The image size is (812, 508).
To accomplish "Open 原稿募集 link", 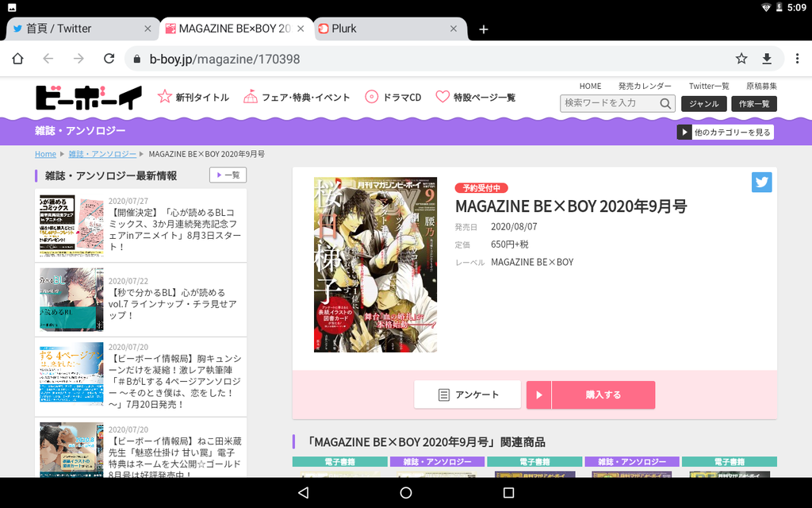I will (761, 86).
